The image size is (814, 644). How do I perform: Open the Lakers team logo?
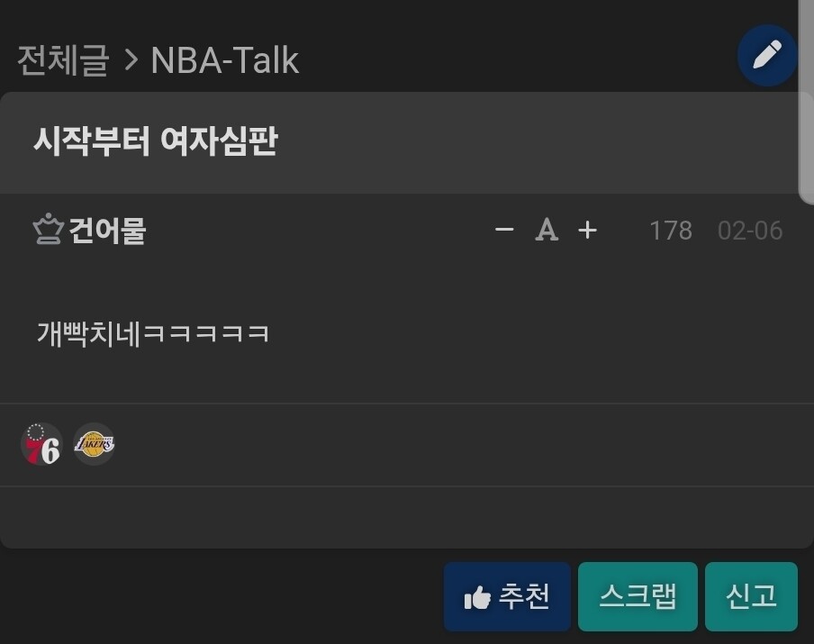94,444
